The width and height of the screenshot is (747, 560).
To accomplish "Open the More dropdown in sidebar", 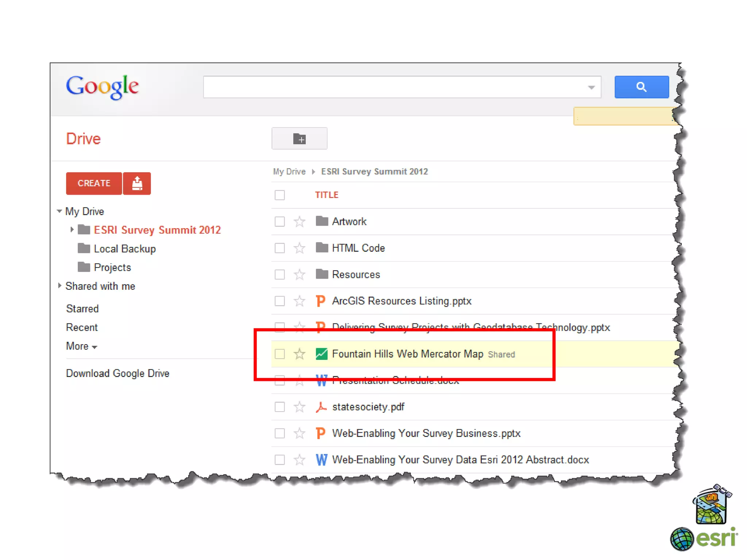I will [x=81, y=346].
